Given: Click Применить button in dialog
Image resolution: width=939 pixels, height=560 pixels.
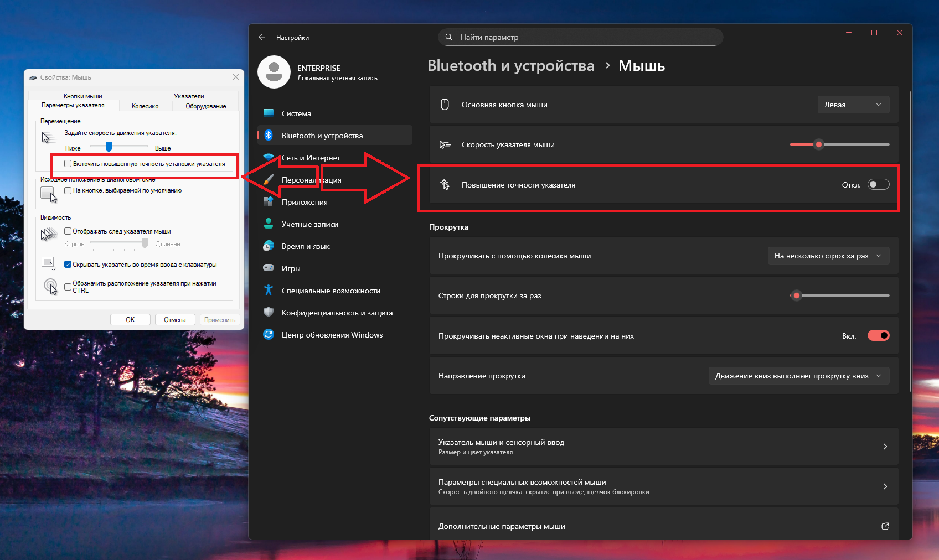Looking at the screenshot, I should (x=220, y=320).
